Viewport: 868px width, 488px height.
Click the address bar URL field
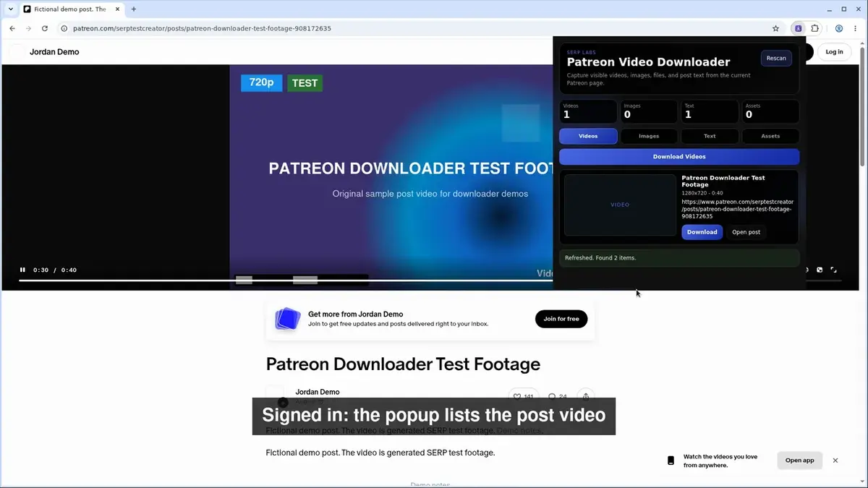412,28
